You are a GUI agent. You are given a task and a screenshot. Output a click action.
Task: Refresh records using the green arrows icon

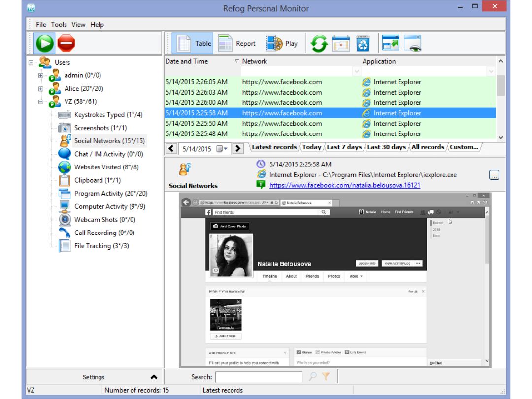319,43
